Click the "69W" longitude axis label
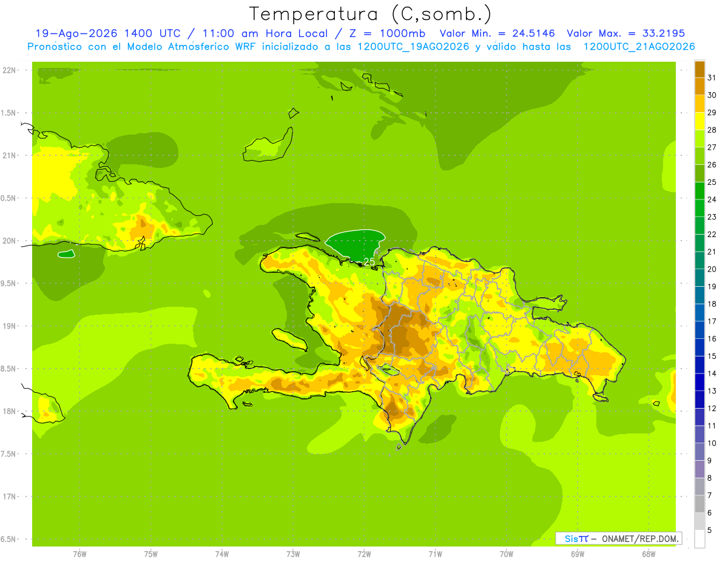The width and height of the screenshot is (728, 562). pos(578,554)
